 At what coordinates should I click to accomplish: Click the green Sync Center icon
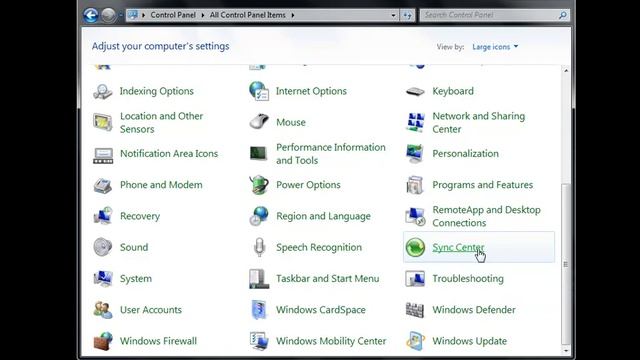(415, 247)
